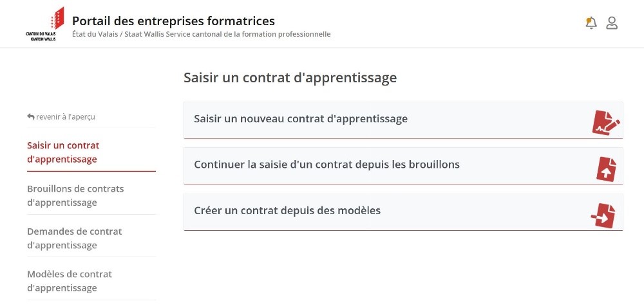Screen dimensions: 644x308
Task: Click 'Continuer la saisie d'un contrat depuis les brouillons'
Action: (327, 165)
